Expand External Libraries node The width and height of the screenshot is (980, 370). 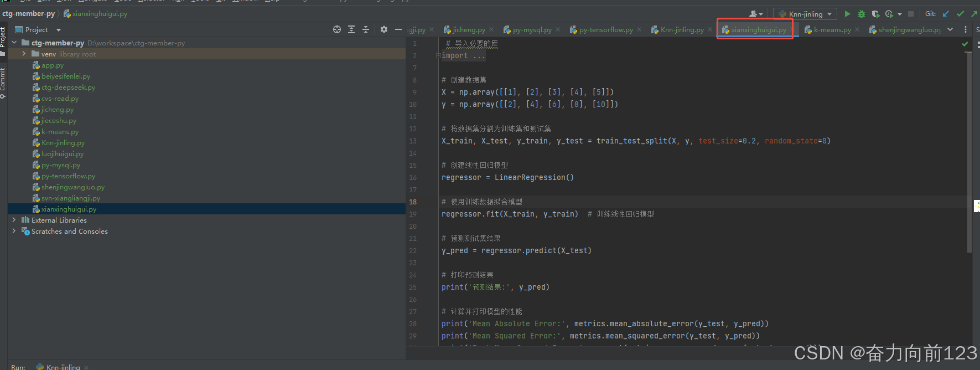14,220
